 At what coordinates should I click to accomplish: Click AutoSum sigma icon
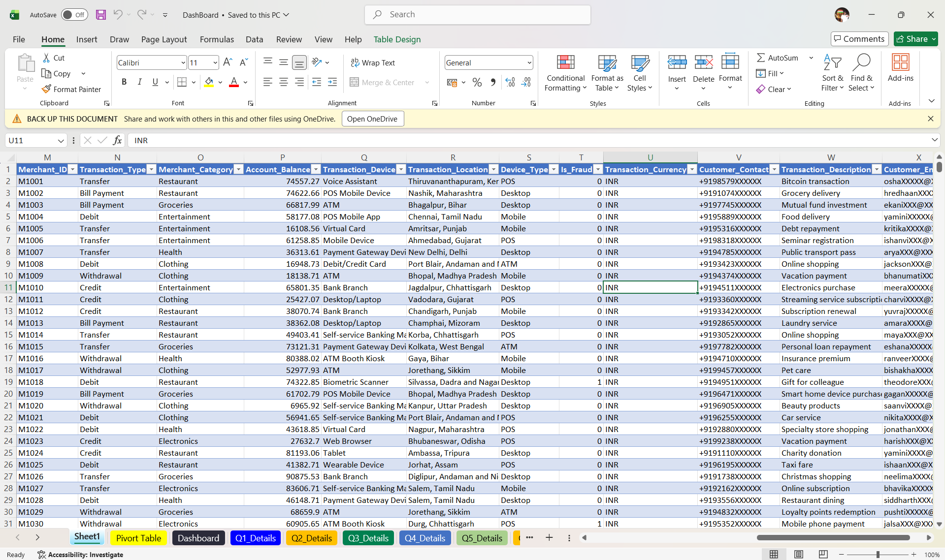[x=761, y=58]
